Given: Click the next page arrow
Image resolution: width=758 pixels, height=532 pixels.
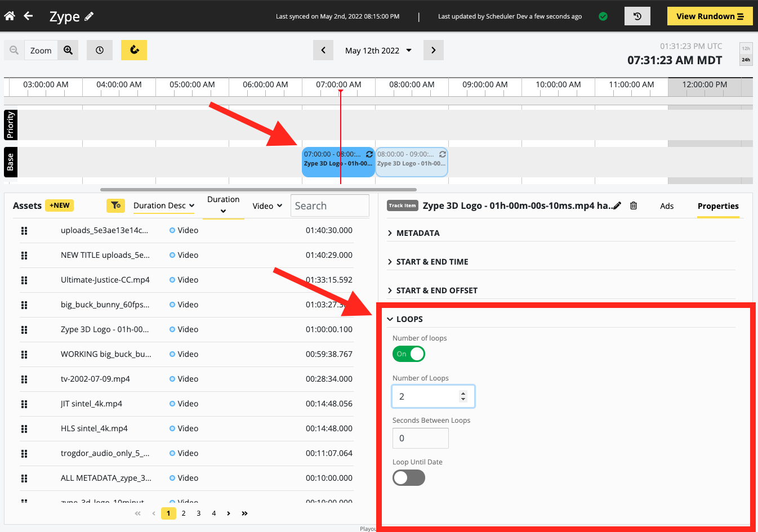Looking at the screenshot, I should 229,513.
